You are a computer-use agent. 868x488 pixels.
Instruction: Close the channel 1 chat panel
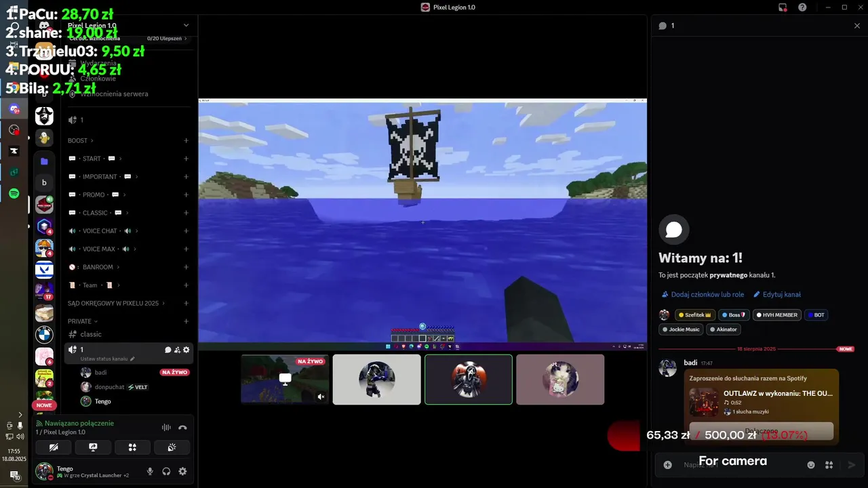[x=857, y=26]
